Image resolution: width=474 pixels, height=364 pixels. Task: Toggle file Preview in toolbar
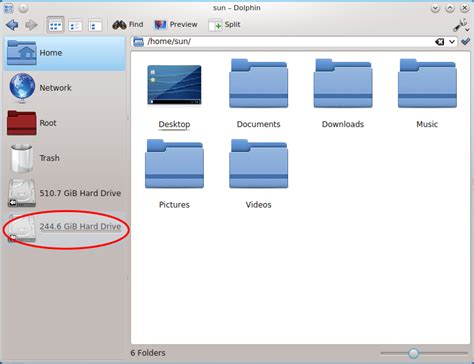coord(176,25)
